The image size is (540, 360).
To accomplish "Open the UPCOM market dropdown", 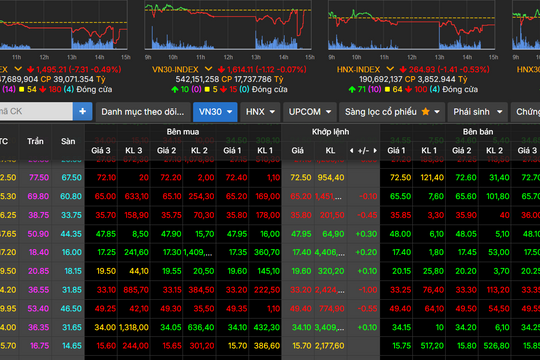I will [310, 112].
